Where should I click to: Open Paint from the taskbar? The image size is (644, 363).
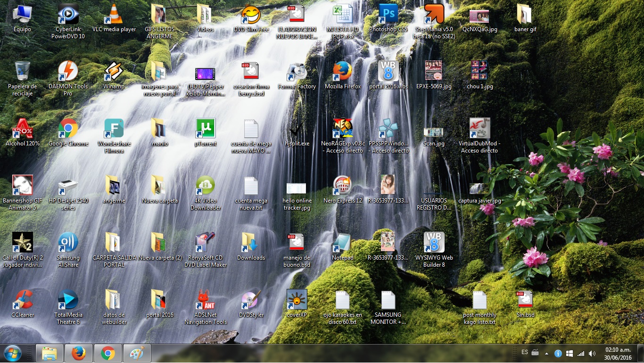click(137, 353)
